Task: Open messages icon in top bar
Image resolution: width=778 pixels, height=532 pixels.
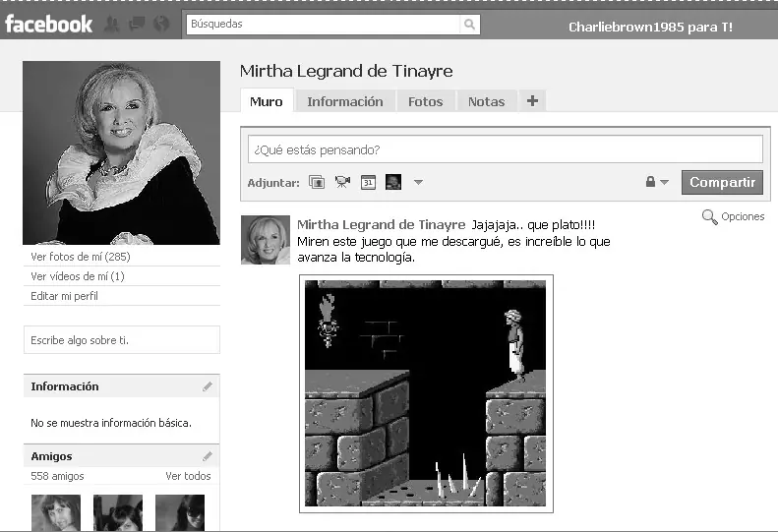Action: click(x=137, y=24)
